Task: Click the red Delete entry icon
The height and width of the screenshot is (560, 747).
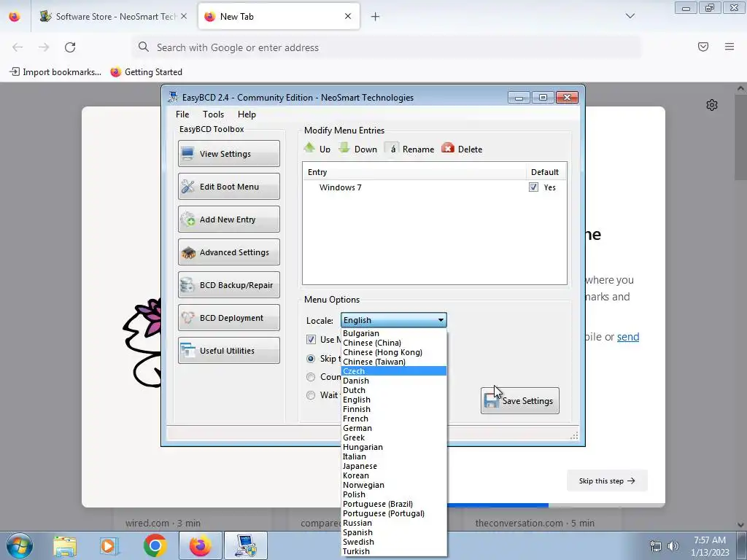Action: coord(448,148)
